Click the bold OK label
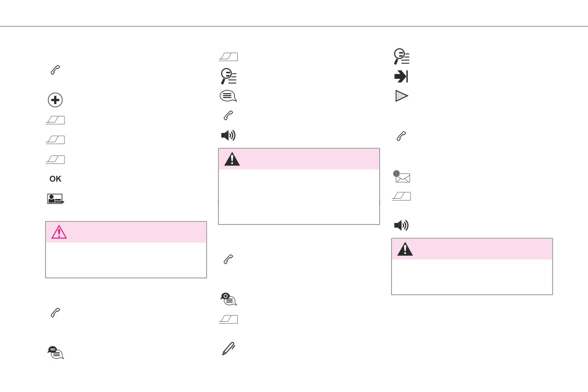 tap(56, 179)
